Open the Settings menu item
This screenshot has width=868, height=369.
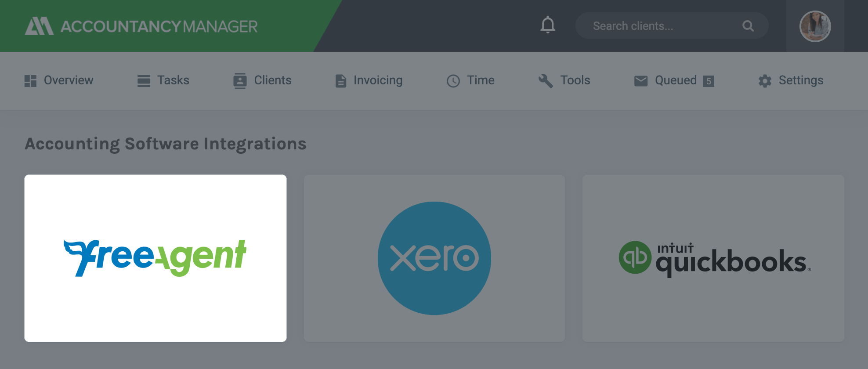click(x=791, y=80)
